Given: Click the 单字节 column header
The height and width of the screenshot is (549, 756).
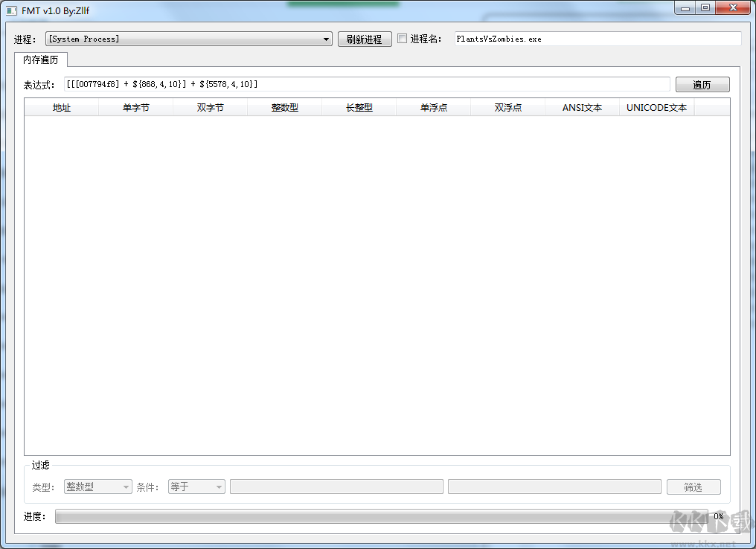Looking at the screenshot, I should pos(135,107).
